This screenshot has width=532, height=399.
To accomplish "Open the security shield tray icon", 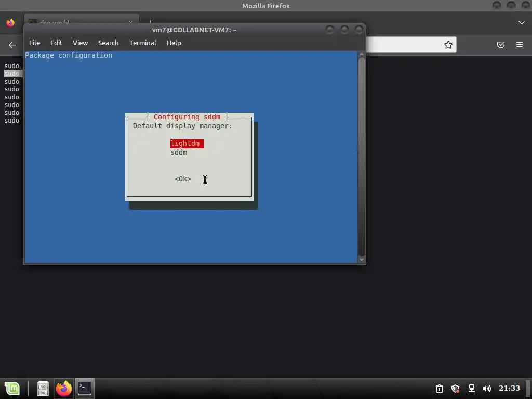I will pyautogui.click(x=455, y=389).
